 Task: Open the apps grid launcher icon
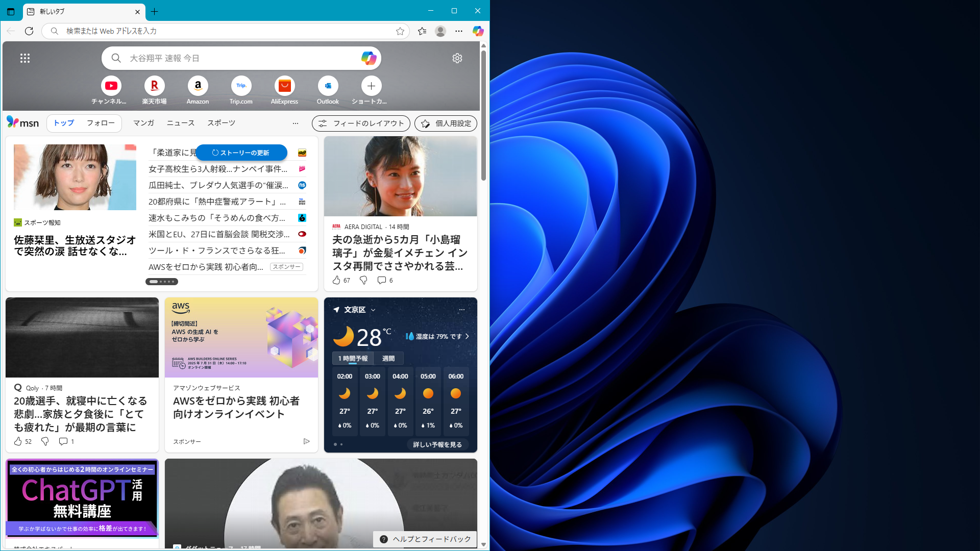25,58
